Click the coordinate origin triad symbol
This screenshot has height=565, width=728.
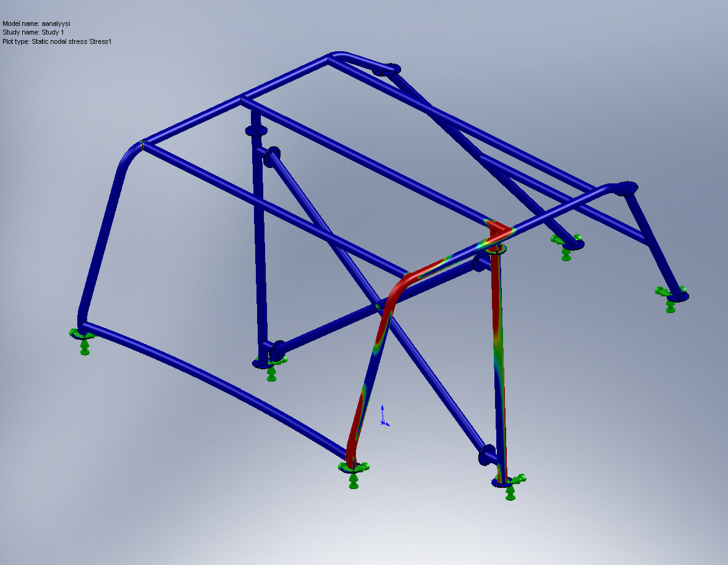tap(383, 417)
